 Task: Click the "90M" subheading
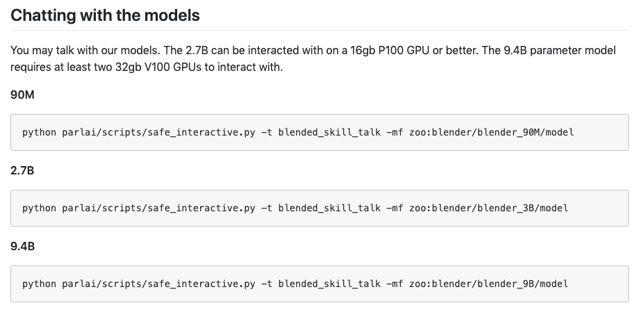tap(22, 95)
